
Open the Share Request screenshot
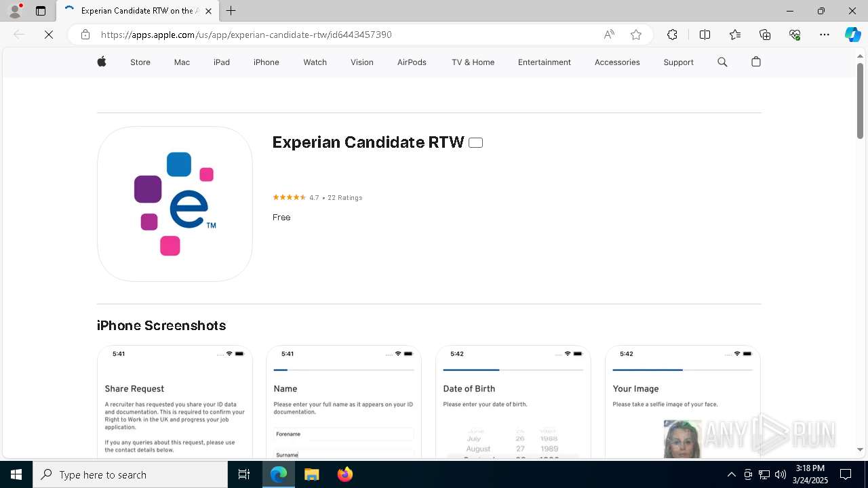coord(175,402)
